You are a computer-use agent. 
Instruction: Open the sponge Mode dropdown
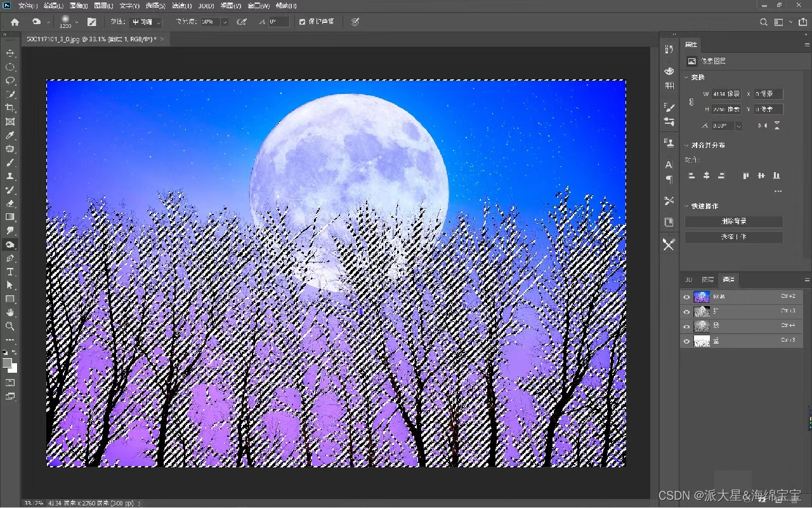pos(146,22)
